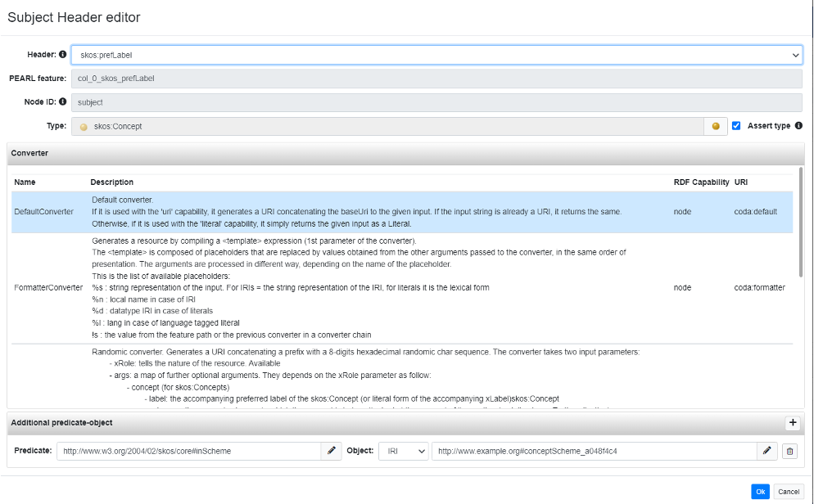Viewport: 814px width, 504px height.
Task: Edit the Object value with the pencil icon
Action: (x=767, y=450)
